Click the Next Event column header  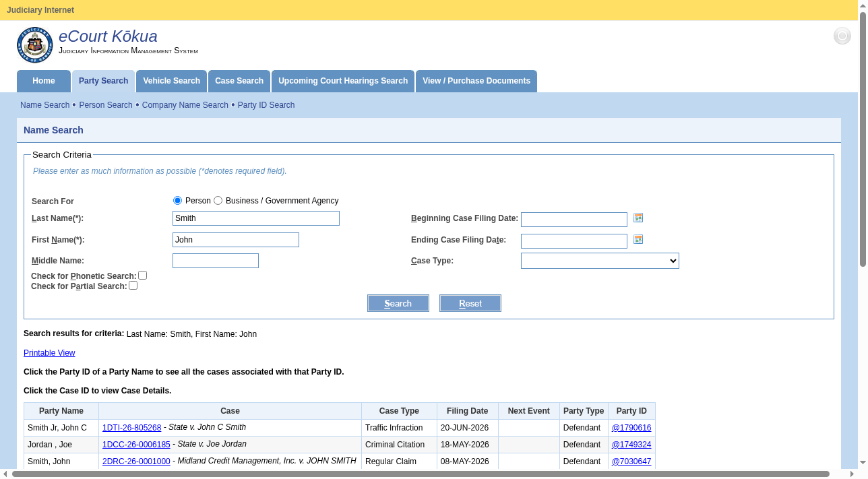(529, 411)
